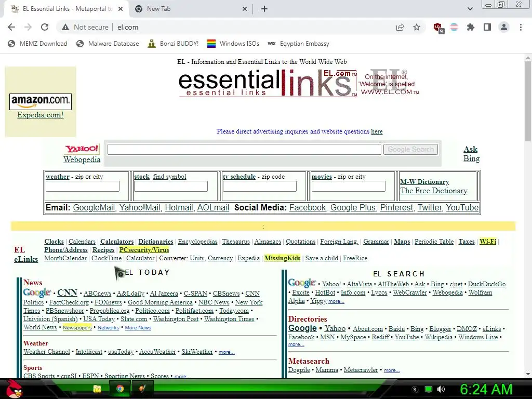Reload the page with the refresh icon
The image size is (532, 399).
coord(45,27)
